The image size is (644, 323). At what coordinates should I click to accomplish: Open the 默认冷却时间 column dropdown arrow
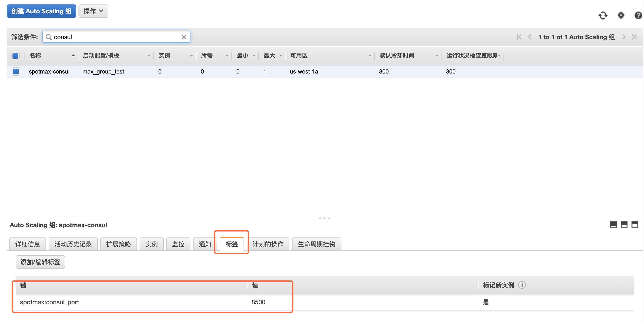[x=436, y=56]
